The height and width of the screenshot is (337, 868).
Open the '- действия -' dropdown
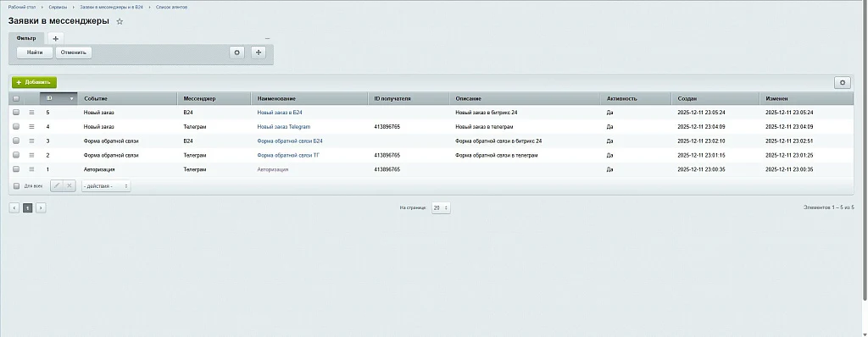[x=106, y=186]
